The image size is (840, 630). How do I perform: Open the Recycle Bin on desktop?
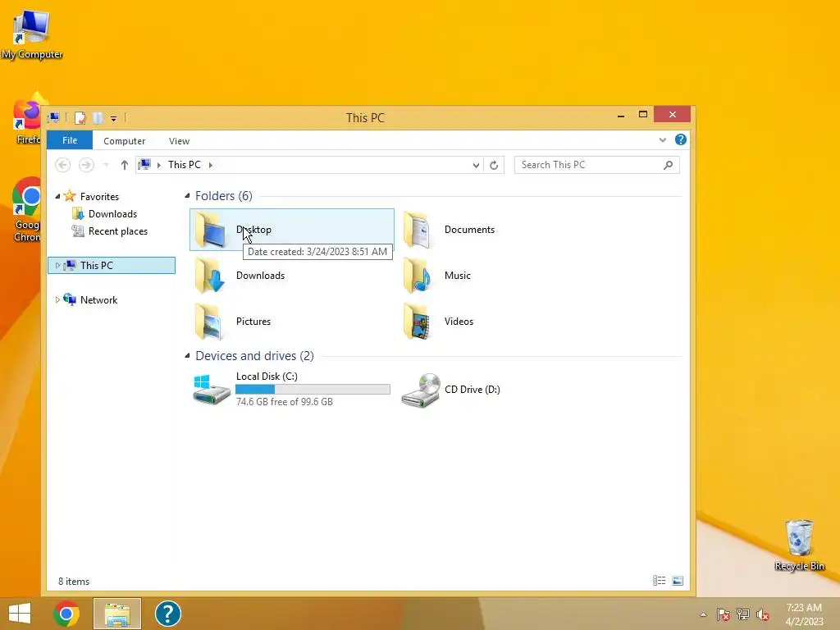coord(799,545)
